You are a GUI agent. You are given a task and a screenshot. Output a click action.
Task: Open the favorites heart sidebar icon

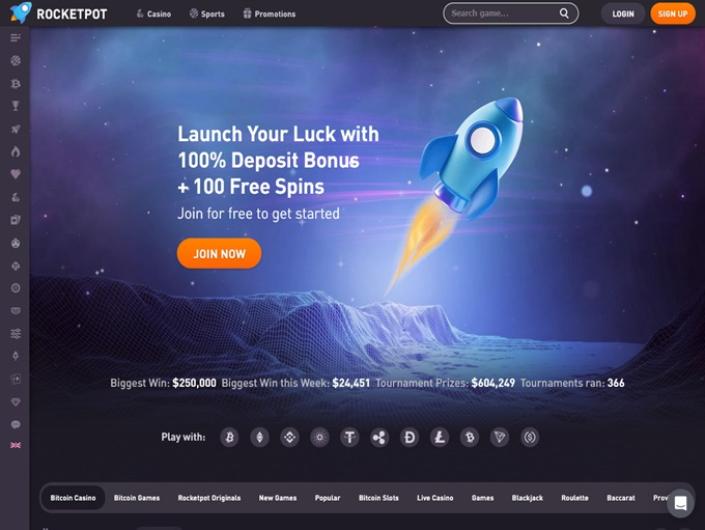click(16, 174)
